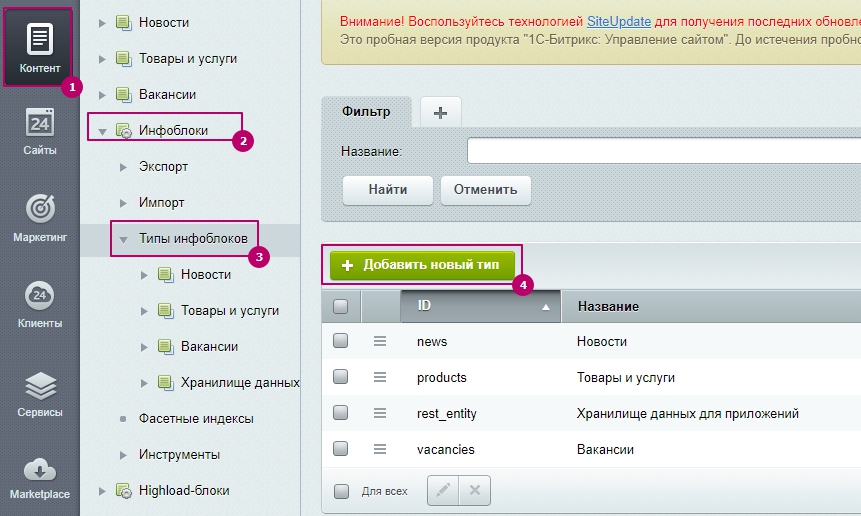Collapse the Типы инфоблоков node
Image resolution: width=861 pixels, height=516 pixels.
point(123,239)
